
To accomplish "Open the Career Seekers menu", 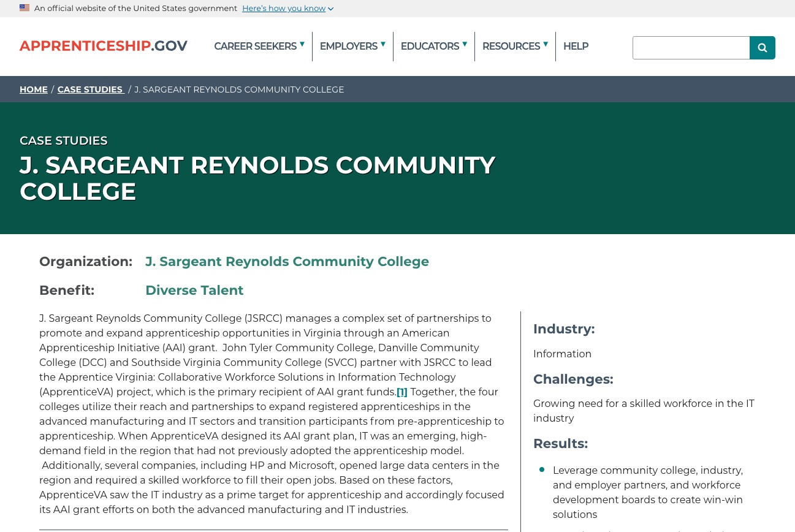I will pyautogui.click(x=255, y=47).
